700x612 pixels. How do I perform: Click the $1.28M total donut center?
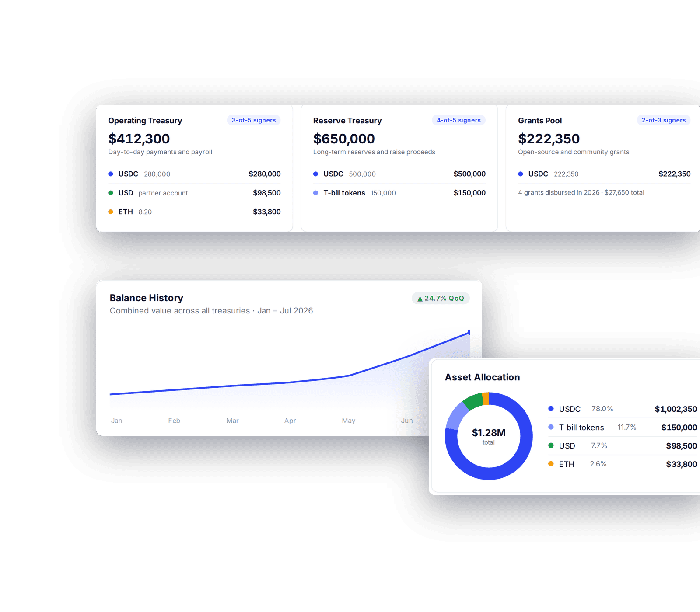[x=489, y=436]
